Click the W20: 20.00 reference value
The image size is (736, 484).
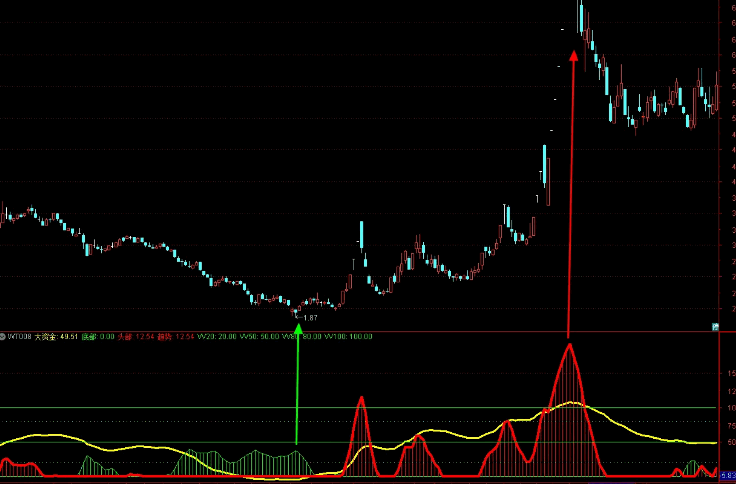pos(216,337)
